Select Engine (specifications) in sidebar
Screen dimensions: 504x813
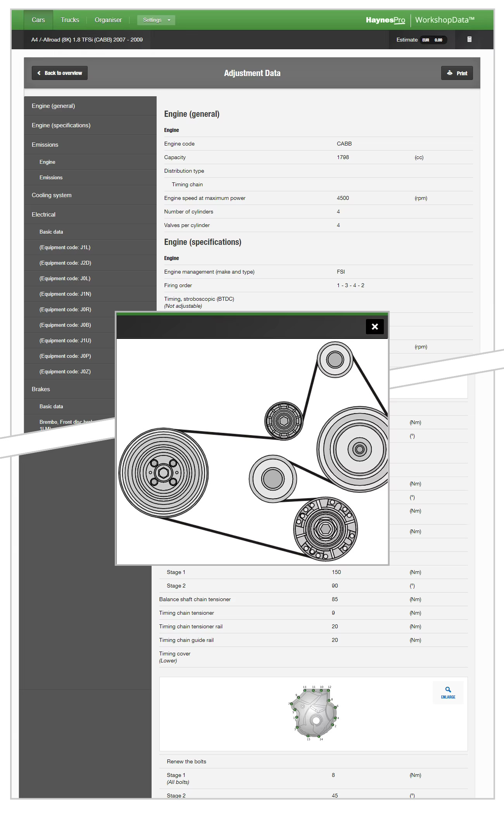pyautogui.click(x=90, y=125)
